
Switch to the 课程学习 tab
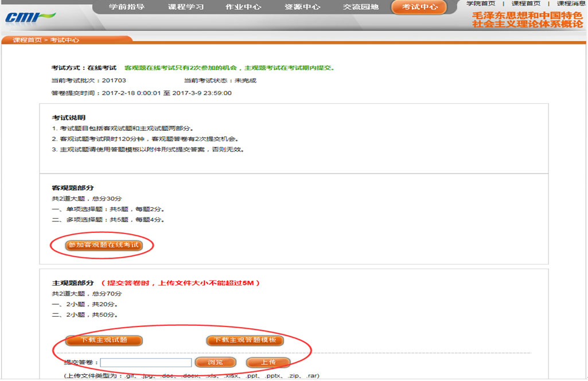185,7
